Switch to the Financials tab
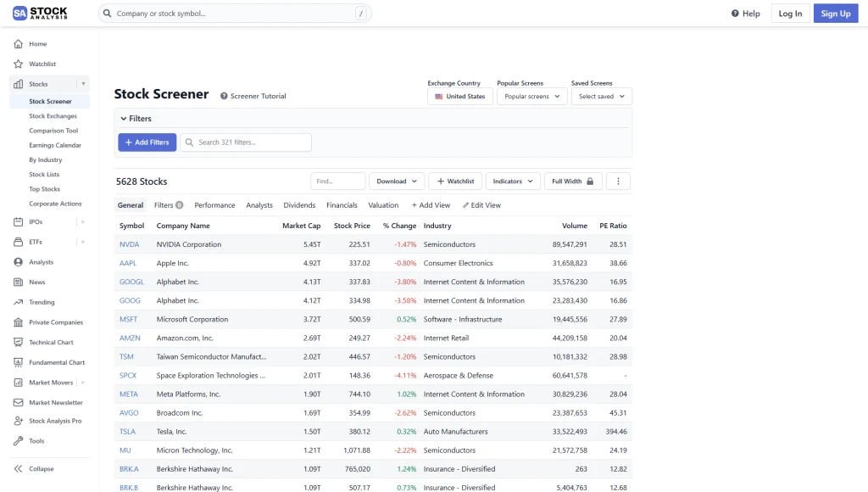 (x=342, y=205)
